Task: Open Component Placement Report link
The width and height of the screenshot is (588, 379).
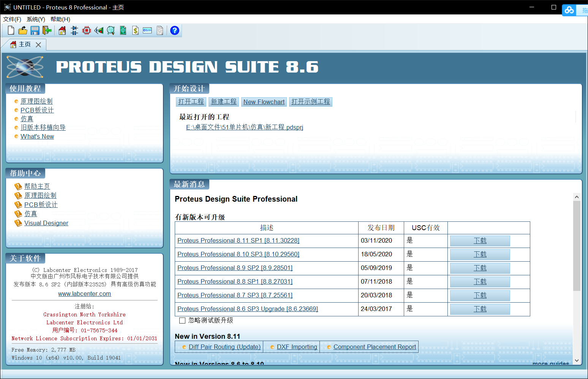Action: [375, 347]
